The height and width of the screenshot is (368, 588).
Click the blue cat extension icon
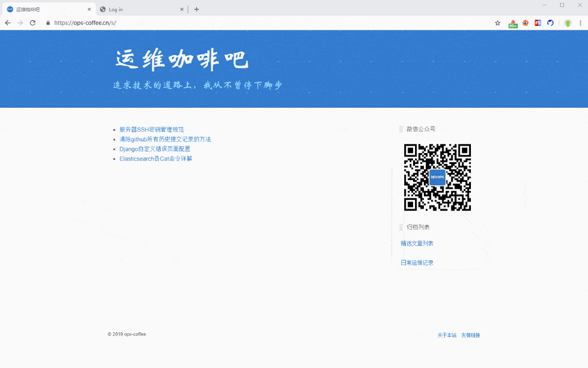click(551, 23)
